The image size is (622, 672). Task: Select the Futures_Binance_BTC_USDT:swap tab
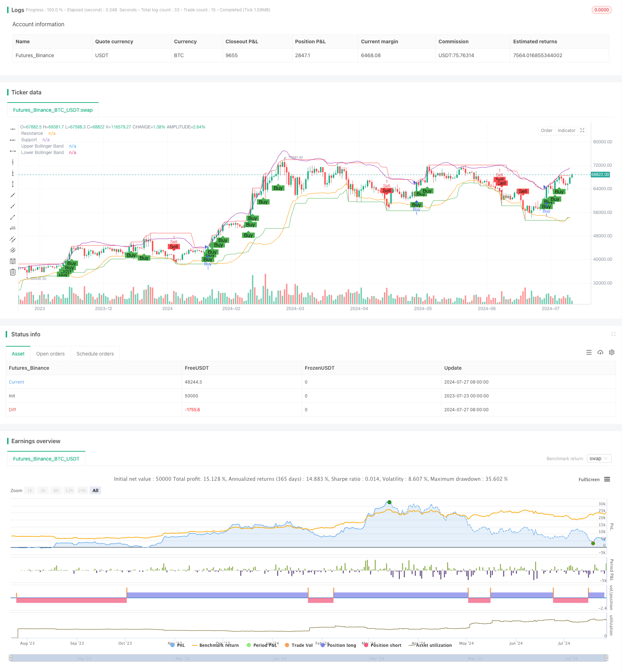[53, 110]
